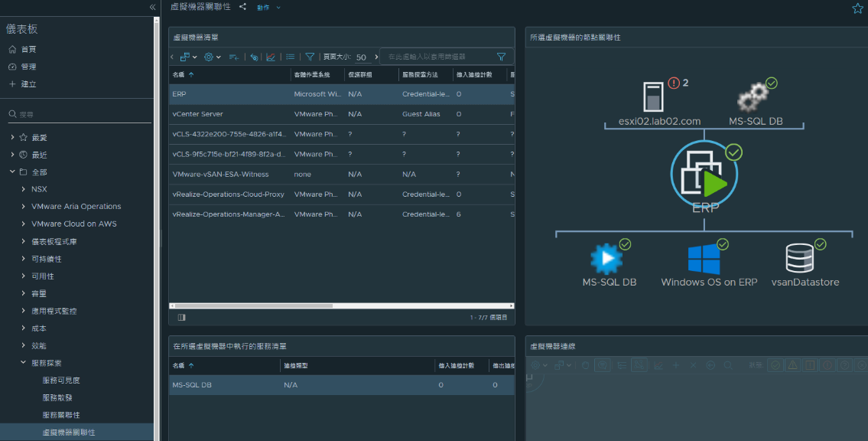Toggle the red circle critical status filter

pyautogui.click(x=827, y=365)
